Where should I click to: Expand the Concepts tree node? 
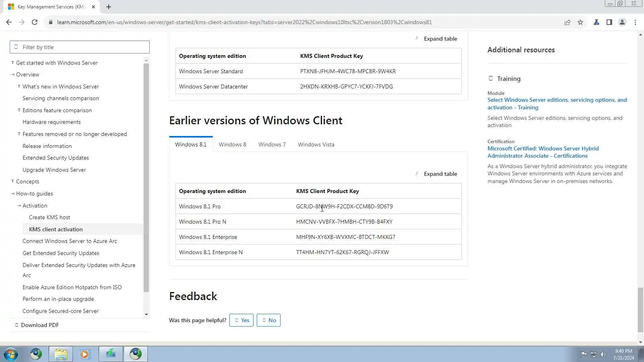pyautogui.click(x=12, y=181)
